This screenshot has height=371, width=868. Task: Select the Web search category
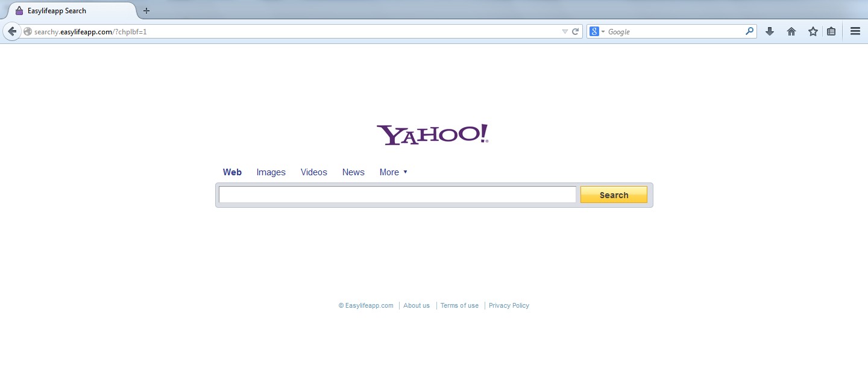click(232, 172)
